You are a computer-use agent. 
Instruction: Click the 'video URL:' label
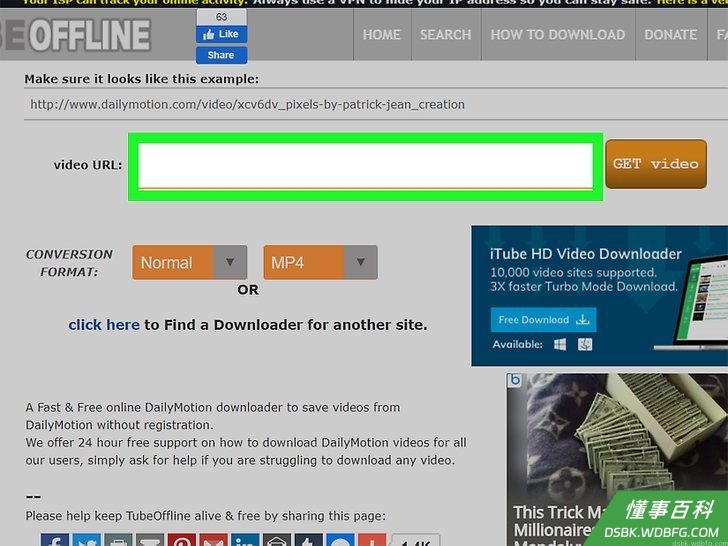pos(88,165)
